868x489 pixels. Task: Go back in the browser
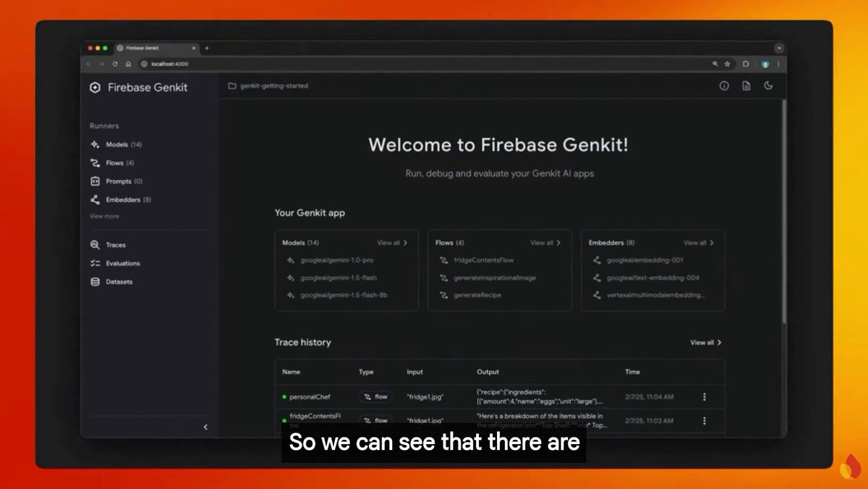pyautogui.click(x=88, y=64)
